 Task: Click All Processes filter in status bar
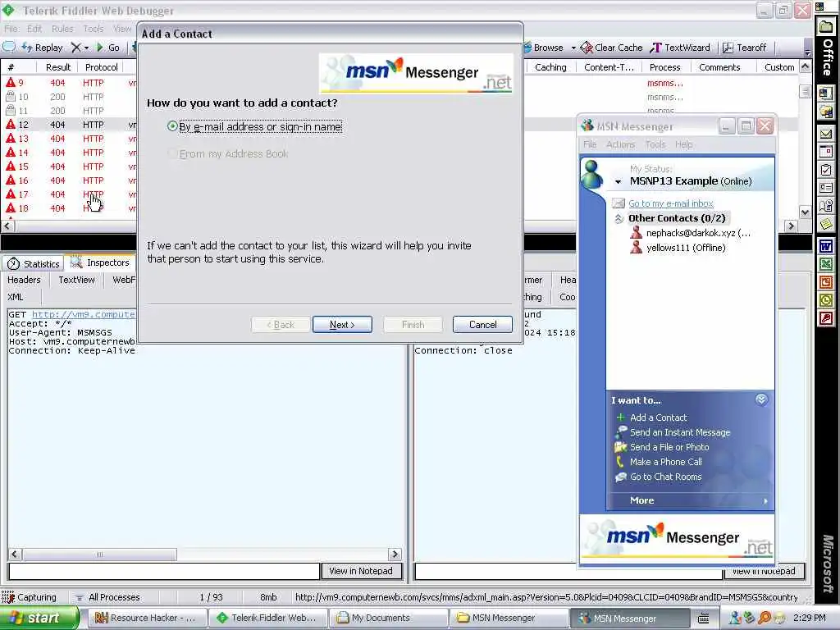(107, 597)
